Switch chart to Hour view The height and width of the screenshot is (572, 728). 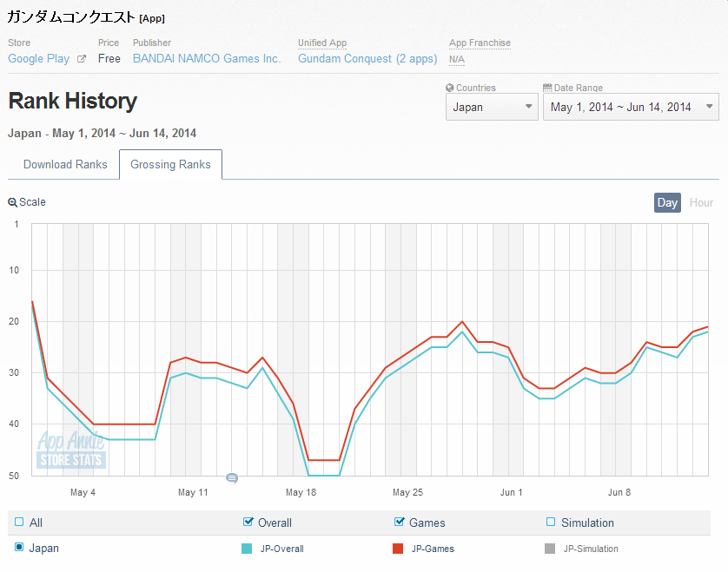[x=701, y=202]
